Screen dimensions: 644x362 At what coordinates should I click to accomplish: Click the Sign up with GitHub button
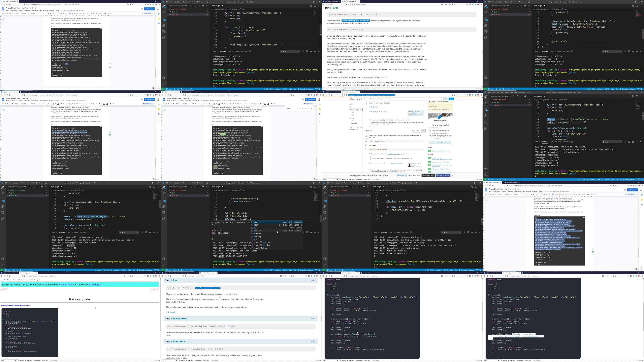tap(428, 175)
